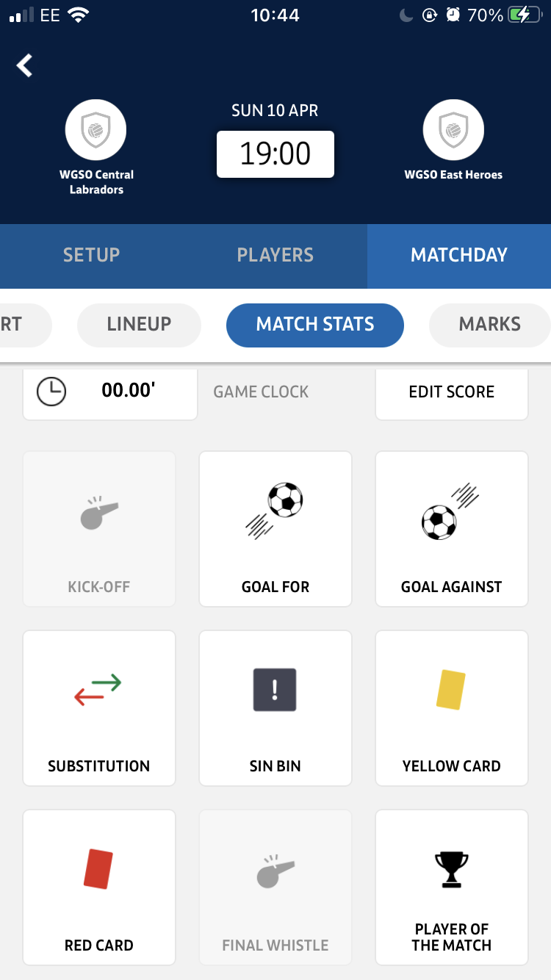The width and height of the screenshot is (551, 980).
Task: Tap the Sin Bin exclamation icon
Action: coord(275,689)
